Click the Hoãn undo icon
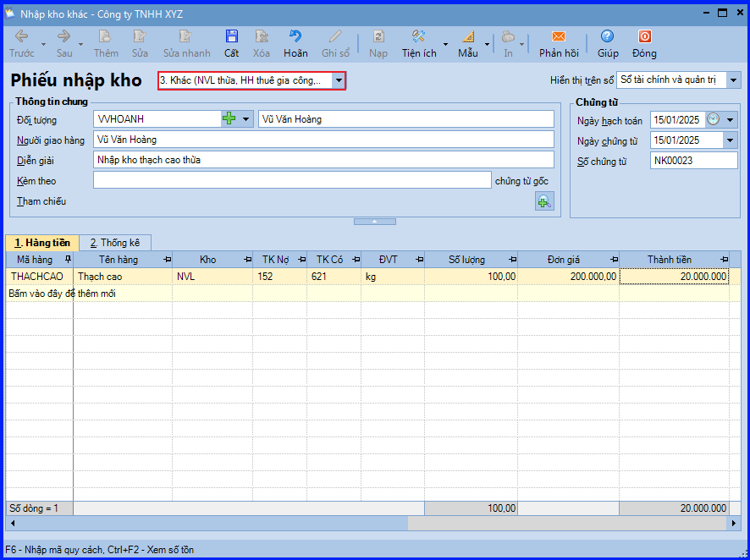Screen dimensions: 750x560 pos(295,43)
